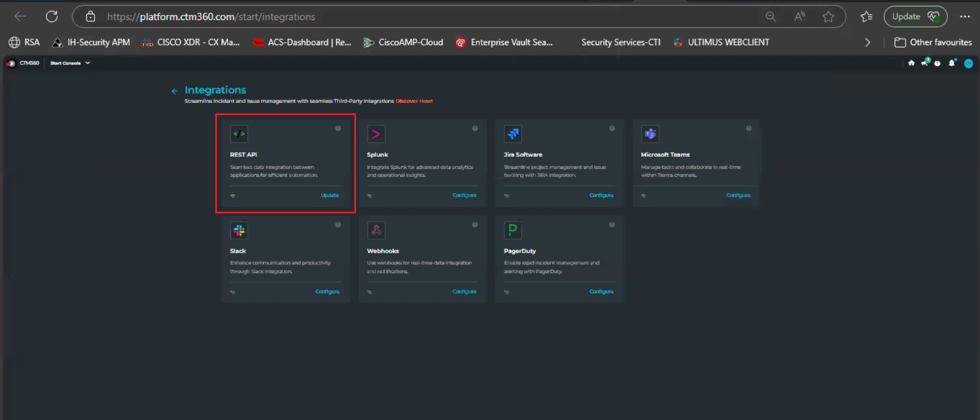Configure the Slack integration
This screenshot has height=420, width=980.
(327, 291)
